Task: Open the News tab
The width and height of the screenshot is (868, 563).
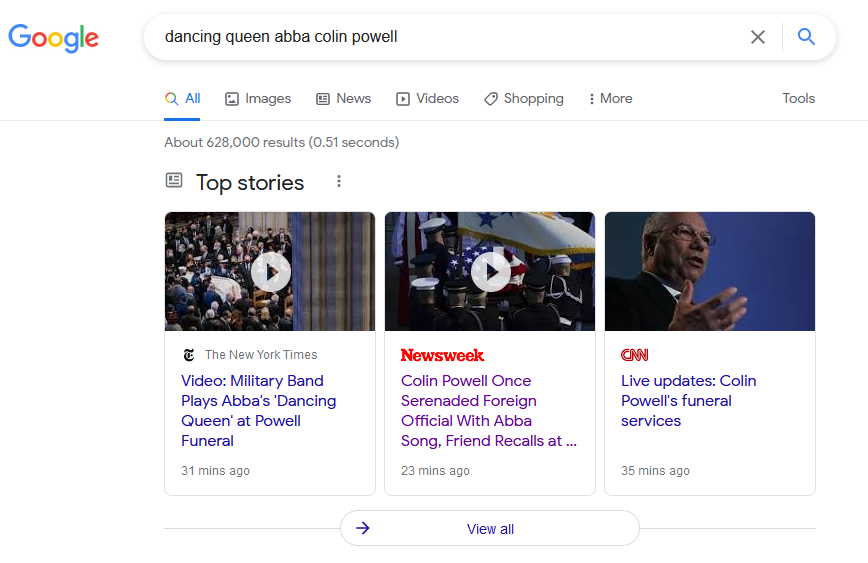Action: click(343, 99)
